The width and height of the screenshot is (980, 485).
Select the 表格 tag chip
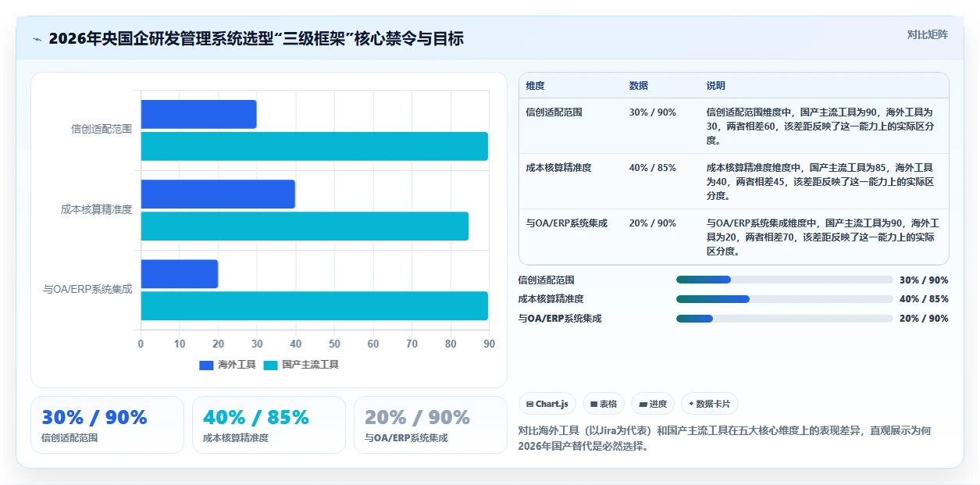click(604, 404)
